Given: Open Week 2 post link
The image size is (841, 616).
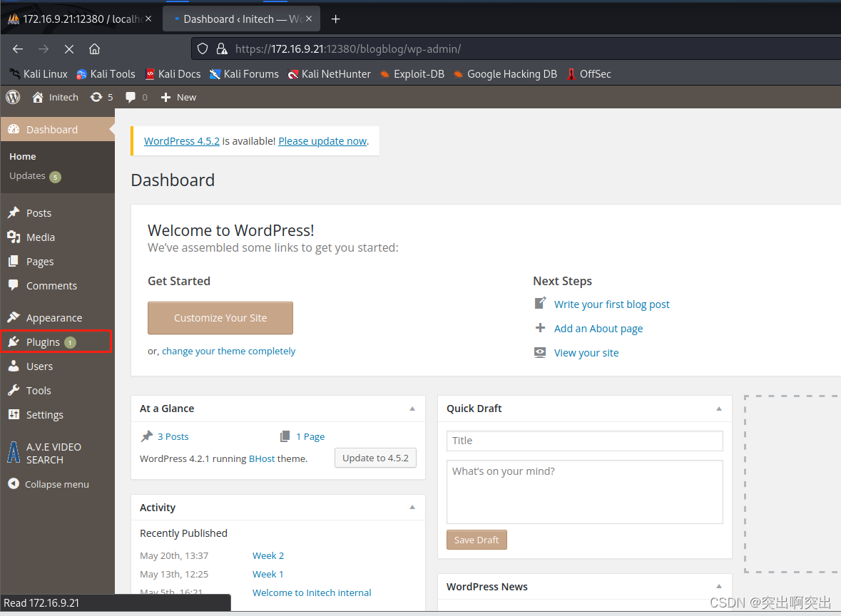Looking at the screenshot, I should pos(268,556).
